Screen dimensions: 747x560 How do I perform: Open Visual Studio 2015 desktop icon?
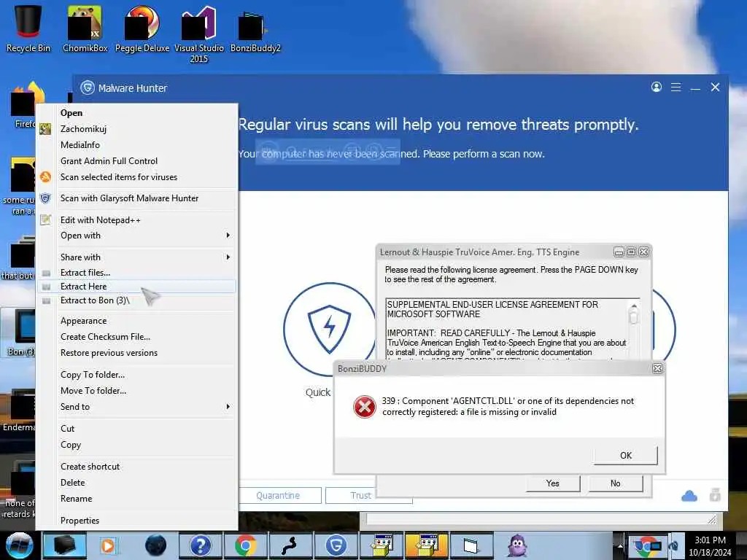tap(198, 34)
